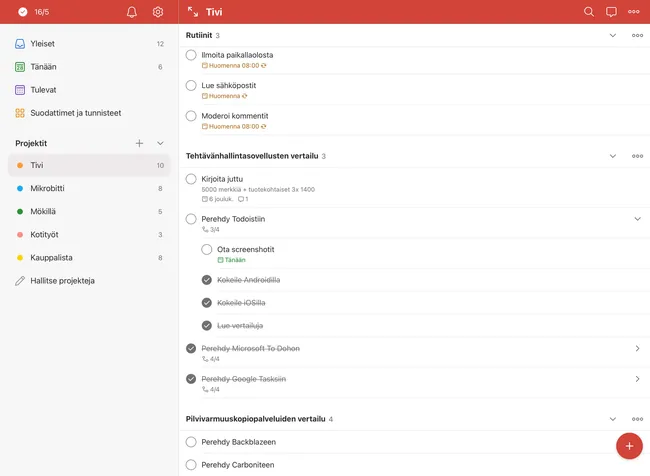This screenshot has width=650, height=476.
Task: Toggle fullscreen with the expand arrows icon
Action: click(x=193, y=12)
